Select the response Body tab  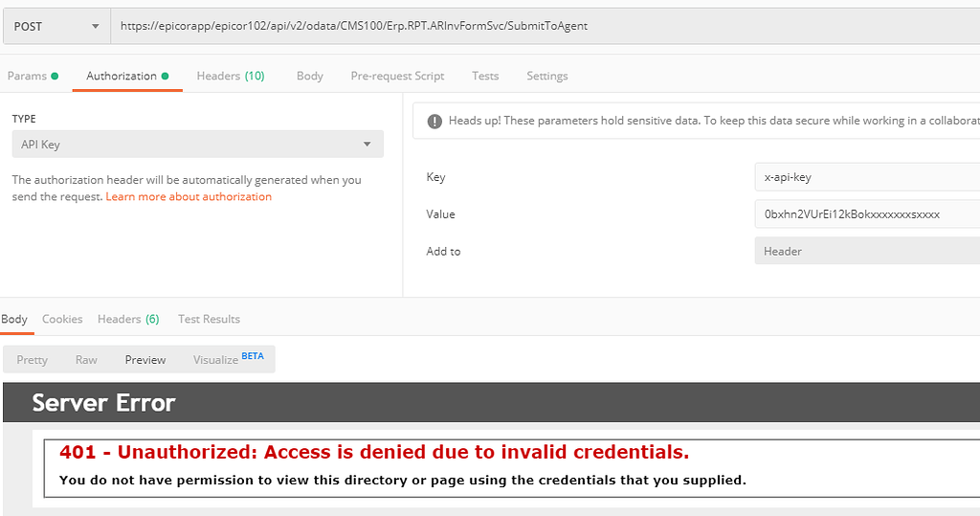pos(14,319)
